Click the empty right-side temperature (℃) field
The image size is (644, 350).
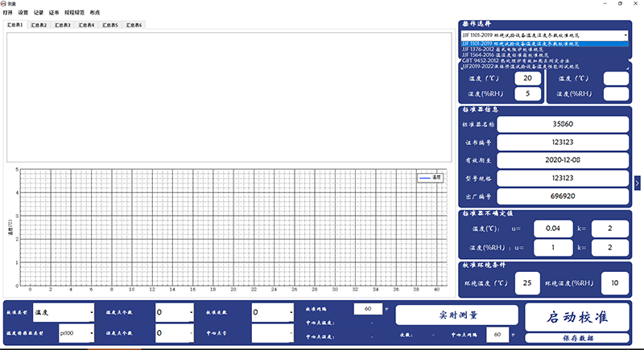click(x=616, y=78)
